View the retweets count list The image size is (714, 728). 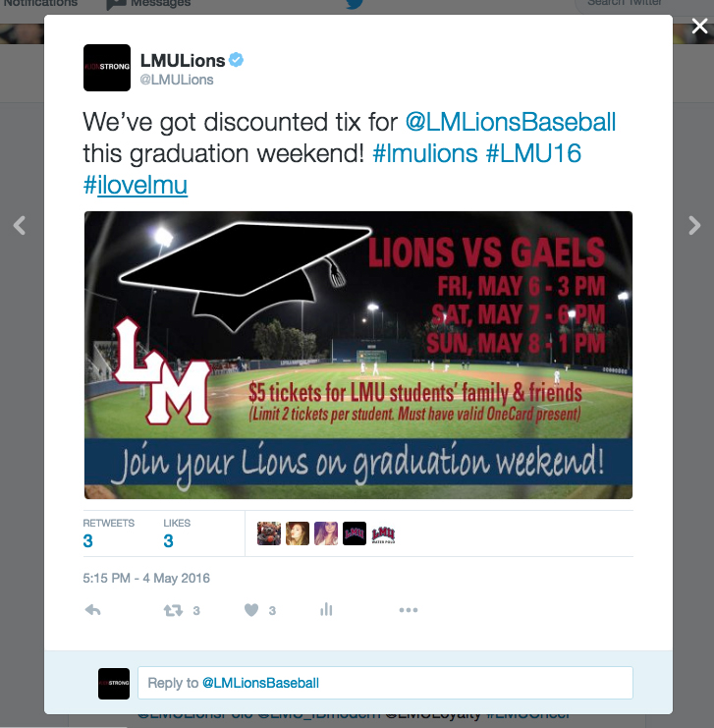click(x=109, y=533)
